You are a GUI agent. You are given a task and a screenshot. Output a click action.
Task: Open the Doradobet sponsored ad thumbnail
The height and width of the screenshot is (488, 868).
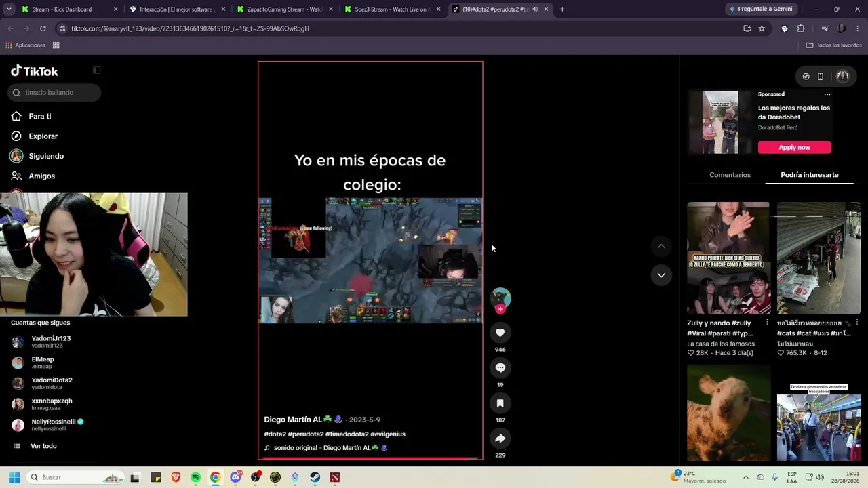(x=720, y=123)
